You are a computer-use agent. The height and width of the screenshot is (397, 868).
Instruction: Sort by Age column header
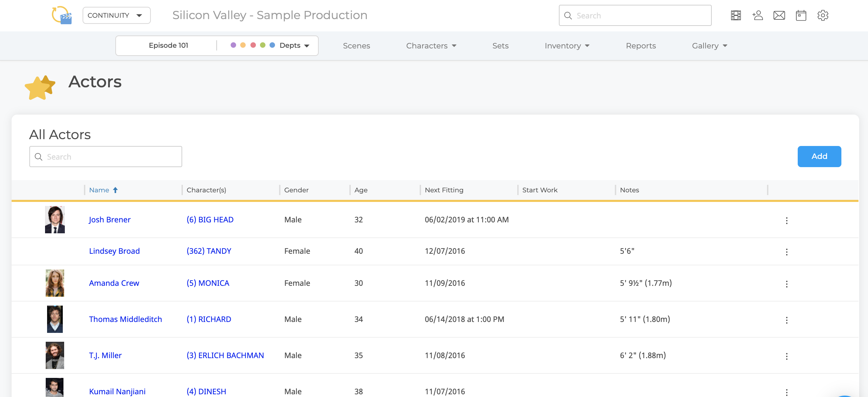tap(361, 190)
